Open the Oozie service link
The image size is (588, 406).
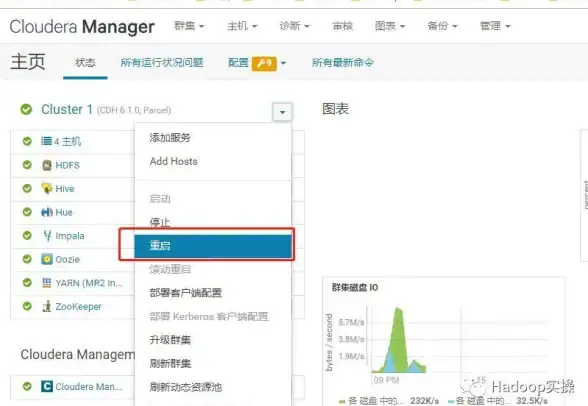click(x=68, y=259)
